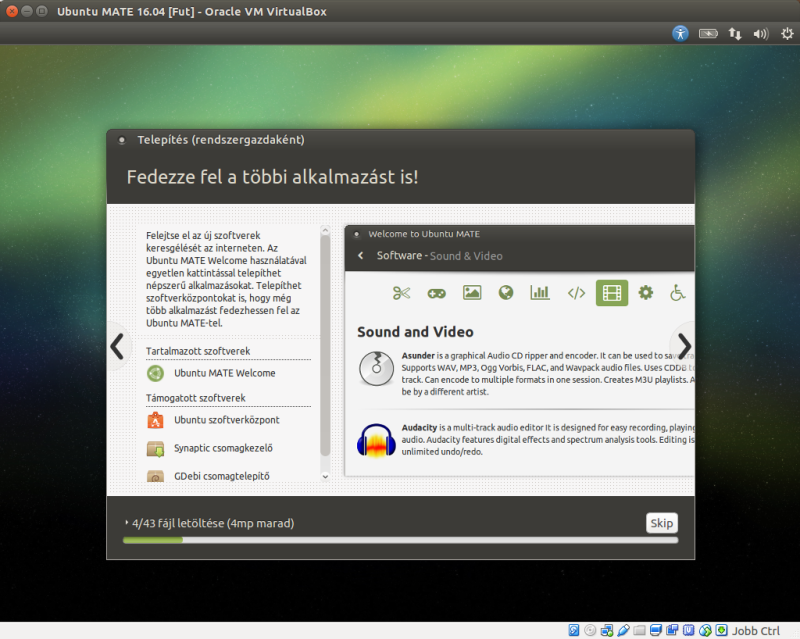The height and width of the screenshot is (639, 800).
Task: Click the VirtualBox keyboard capture arrow icon
Action: point(721,630)
